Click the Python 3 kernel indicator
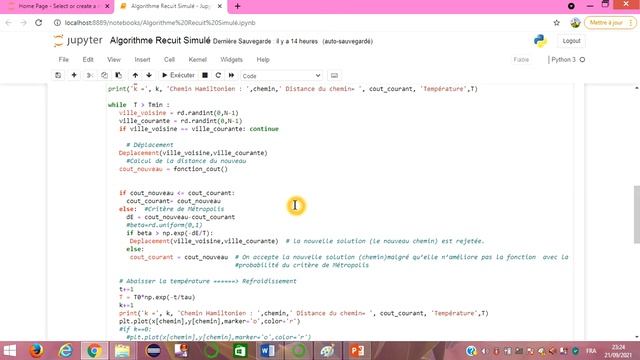Image resolution: width=640 pixels, height=360 pixels. click(568, 60)
